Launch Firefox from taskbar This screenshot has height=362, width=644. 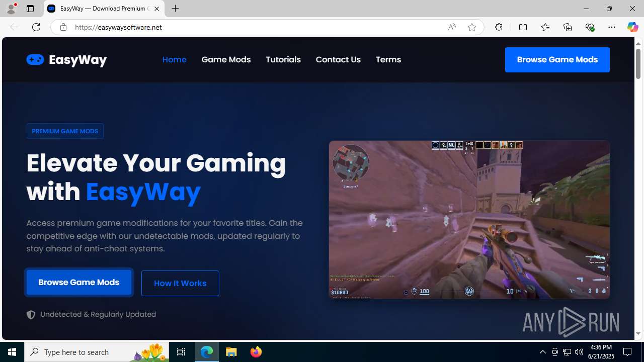tap(256, 352)
